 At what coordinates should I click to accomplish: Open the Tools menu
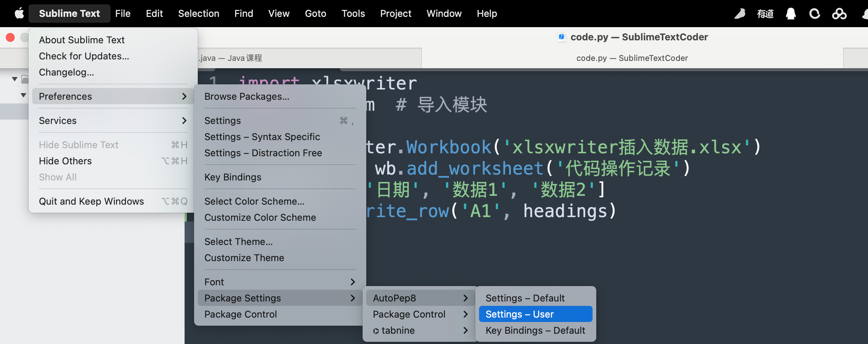[353, 14]
